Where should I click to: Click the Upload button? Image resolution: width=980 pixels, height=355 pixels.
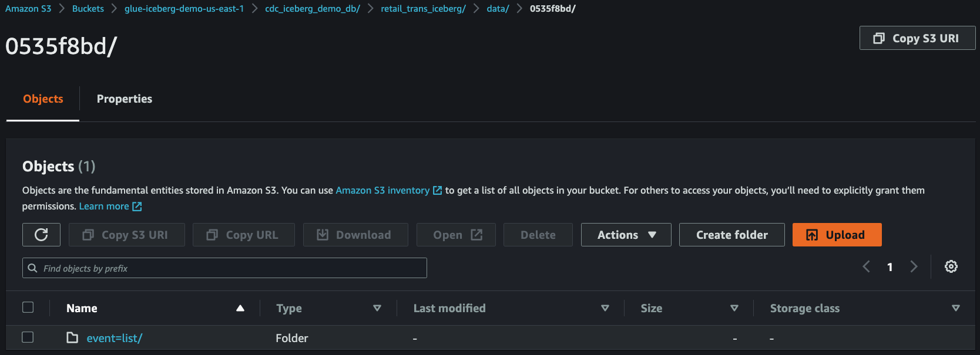[x=837, y=235]
